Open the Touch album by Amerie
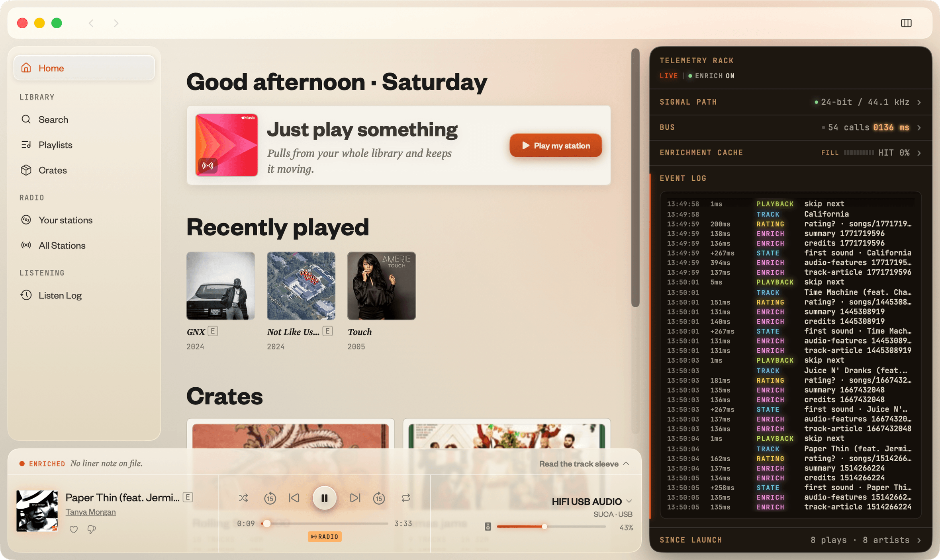Image resolution: width=940 pixels, height=560 pixels. coord(382,286)
